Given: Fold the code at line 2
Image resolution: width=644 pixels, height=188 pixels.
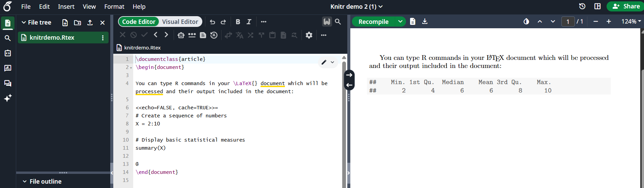Looking at the screenshot, I should coord(131,68).
